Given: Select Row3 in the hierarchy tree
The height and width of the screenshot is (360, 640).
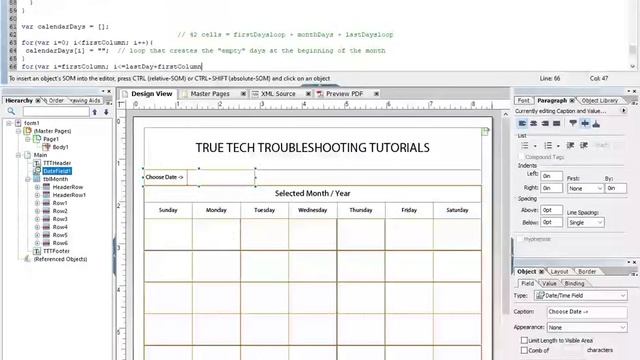Looking at the screenshot, I should click(60, 219).
